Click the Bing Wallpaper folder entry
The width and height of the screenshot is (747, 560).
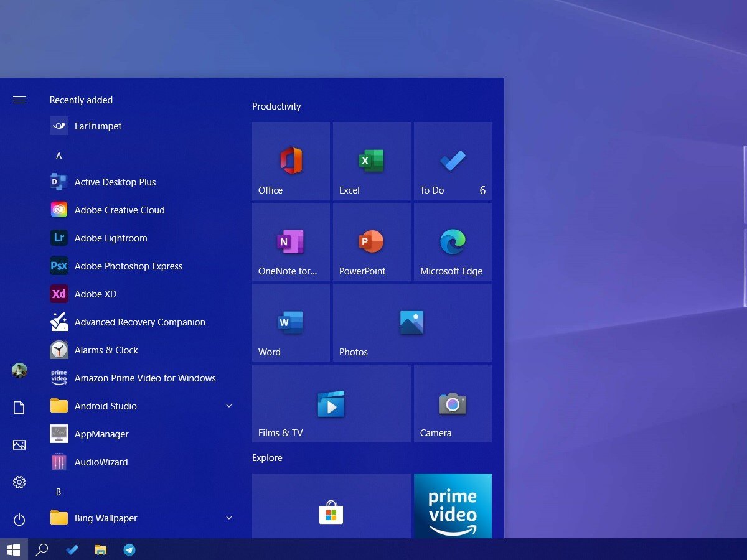click(x=142, y=518)
